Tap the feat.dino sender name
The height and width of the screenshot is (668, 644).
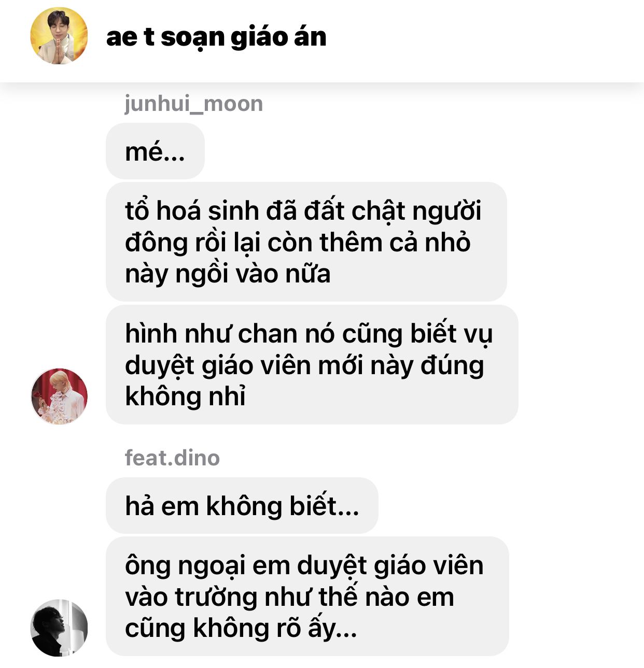click(x=172, y=458)
